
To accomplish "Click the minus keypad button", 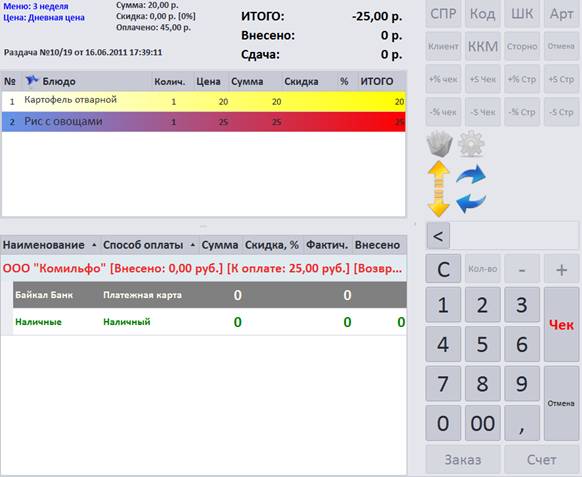I will coord(522,269).
